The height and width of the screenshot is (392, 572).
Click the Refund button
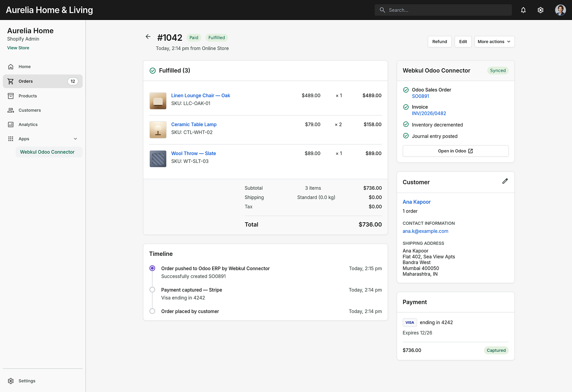click(x=439, y=41)
